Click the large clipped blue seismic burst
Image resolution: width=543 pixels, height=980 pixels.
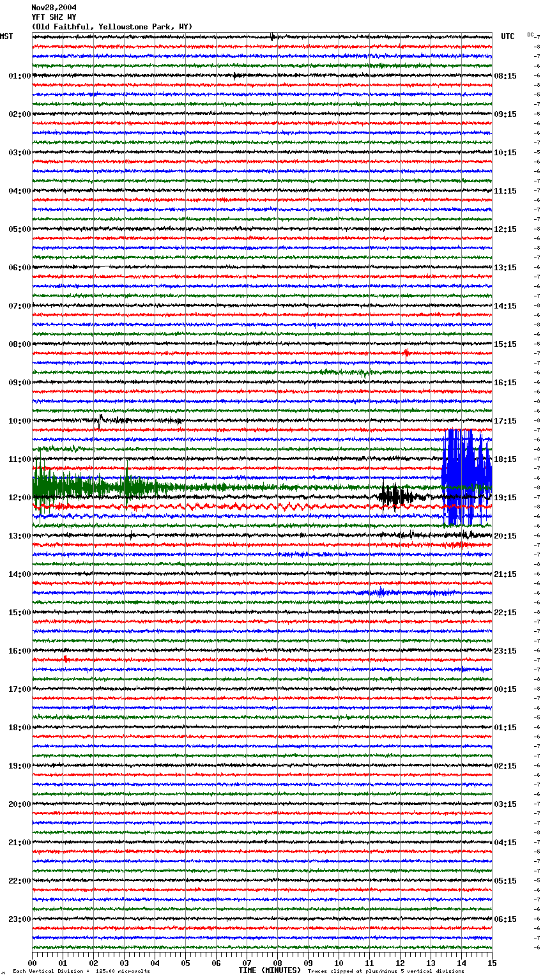(466, 477)
